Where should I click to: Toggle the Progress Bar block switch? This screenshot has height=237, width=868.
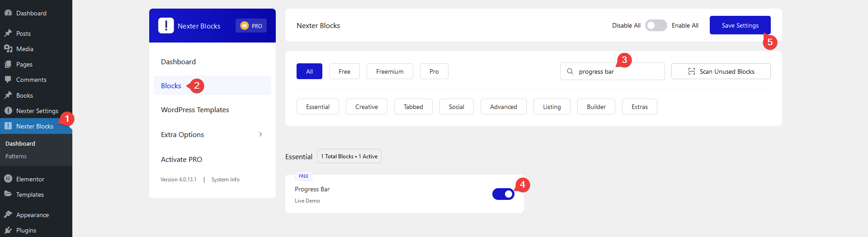[503, 194]
